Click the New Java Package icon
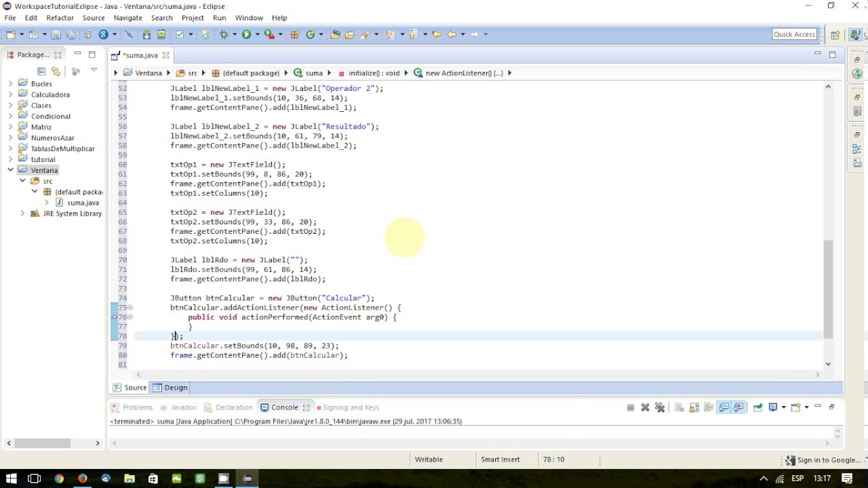The height and width of the screenshot is (488, 868). point(295,34)
